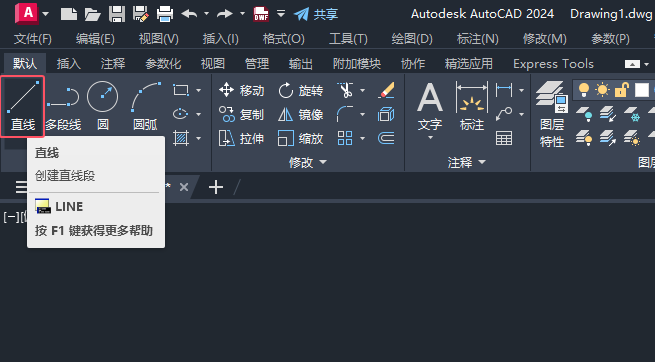Open the 修改(M) menu
Image resolution: width=655 pixels, height=362 pixels.
pos(545,39)
